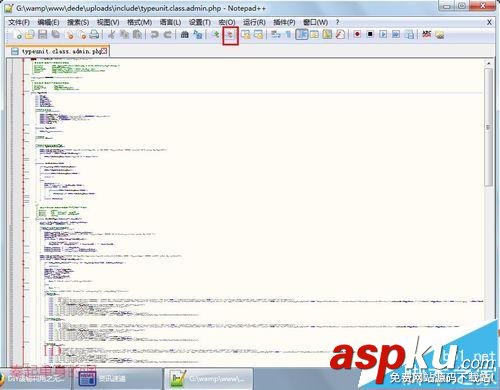Open the ? help menu

coord(337,23)
